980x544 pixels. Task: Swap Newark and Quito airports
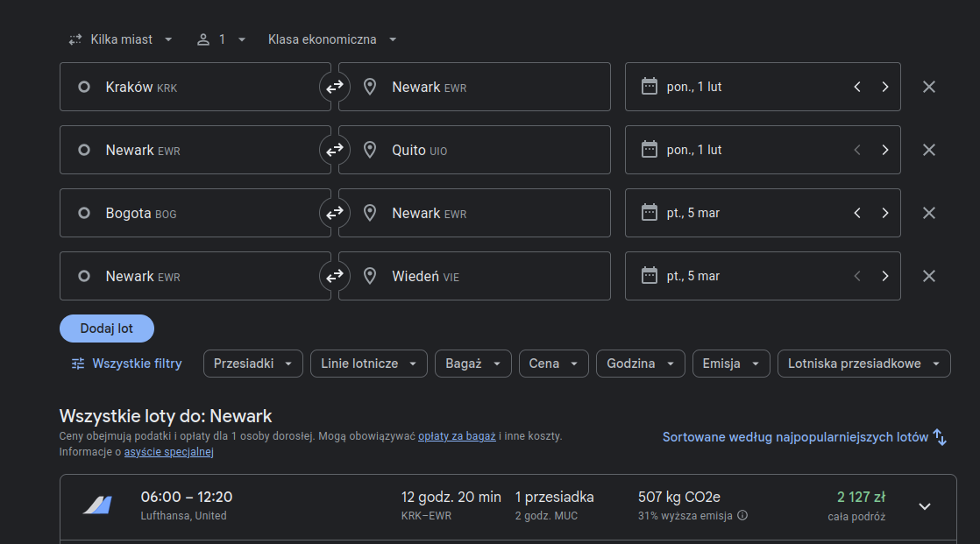(334, 150)
